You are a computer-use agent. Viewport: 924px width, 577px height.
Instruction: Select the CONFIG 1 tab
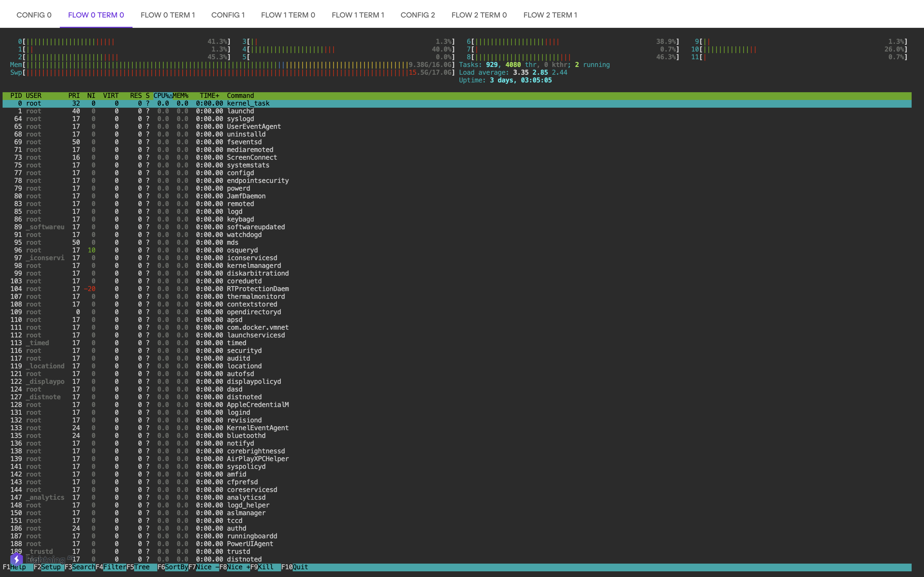[x=228, y=15]
